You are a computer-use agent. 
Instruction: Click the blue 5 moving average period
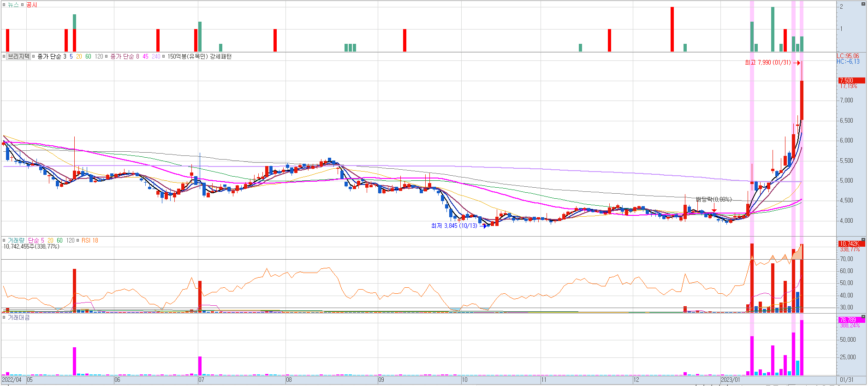[x=71, y=56]
